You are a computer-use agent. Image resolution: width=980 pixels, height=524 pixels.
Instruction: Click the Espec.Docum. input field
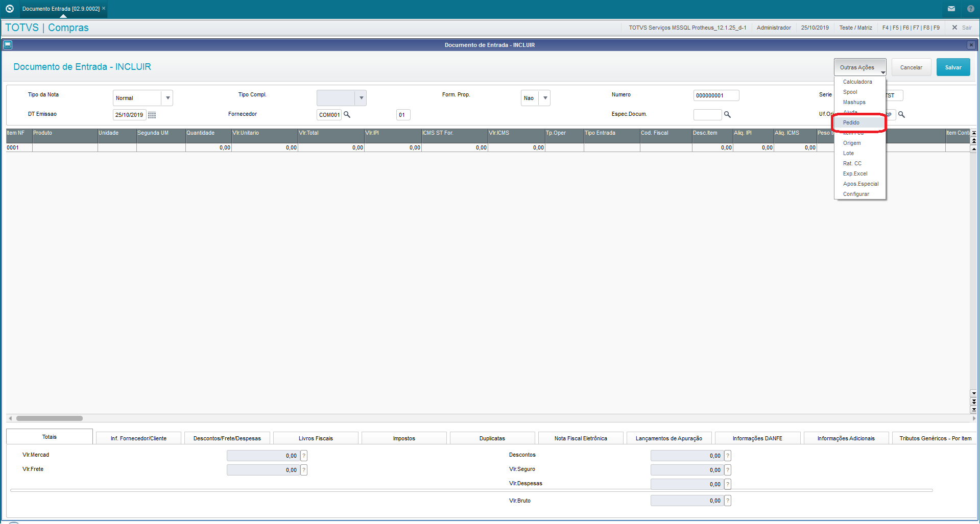click(707, 115)
